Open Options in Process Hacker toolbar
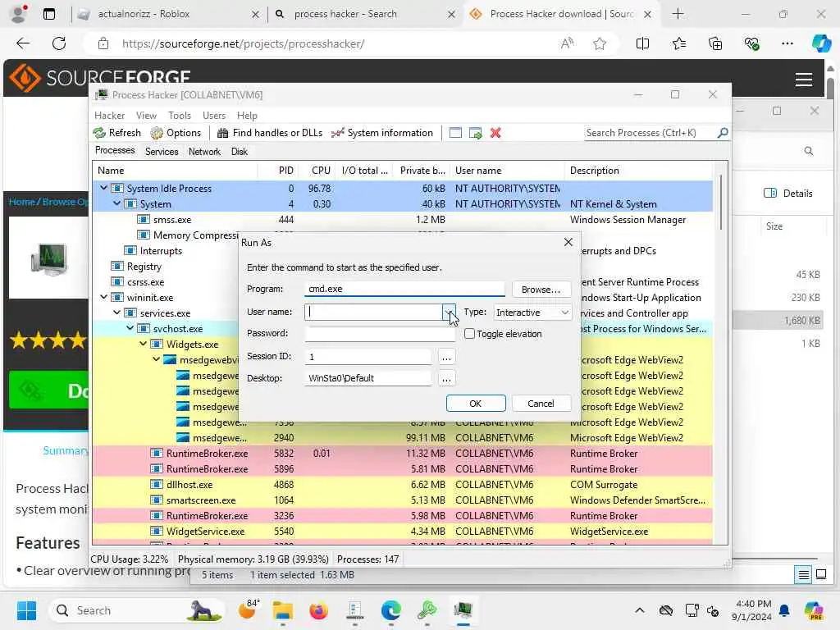Screen dimensions: 840x630 click(176, 133)
